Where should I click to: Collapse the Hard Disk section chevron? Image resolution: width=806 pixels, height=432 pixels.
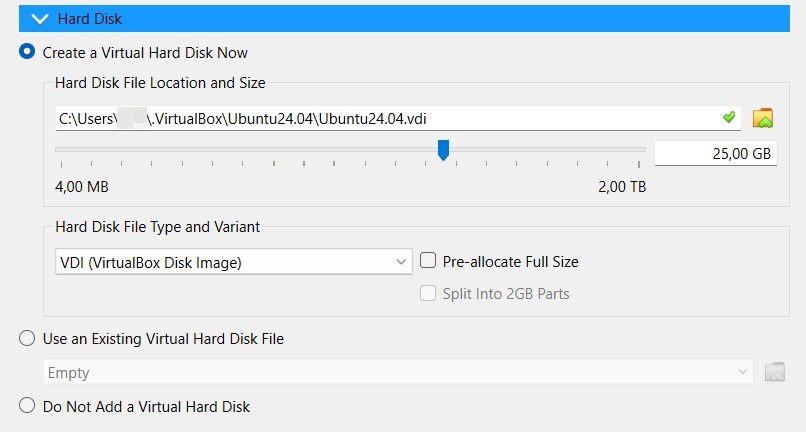tap(40, 18)
